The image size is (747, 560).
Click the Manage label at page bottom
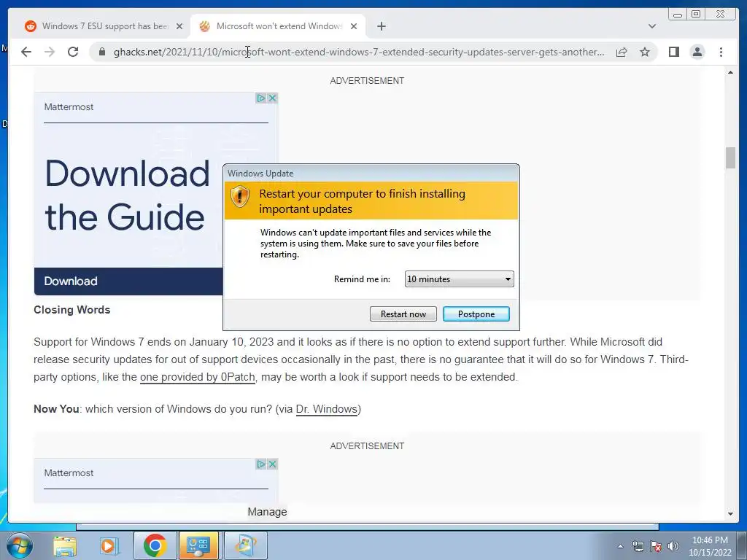tap(267, 512)
